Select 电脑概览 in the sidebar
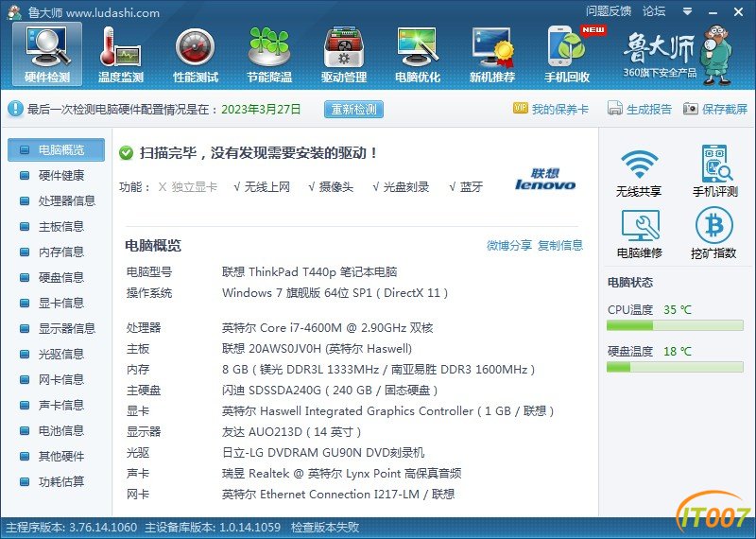This screenshot has width=756, height=539. pos(56,149)
